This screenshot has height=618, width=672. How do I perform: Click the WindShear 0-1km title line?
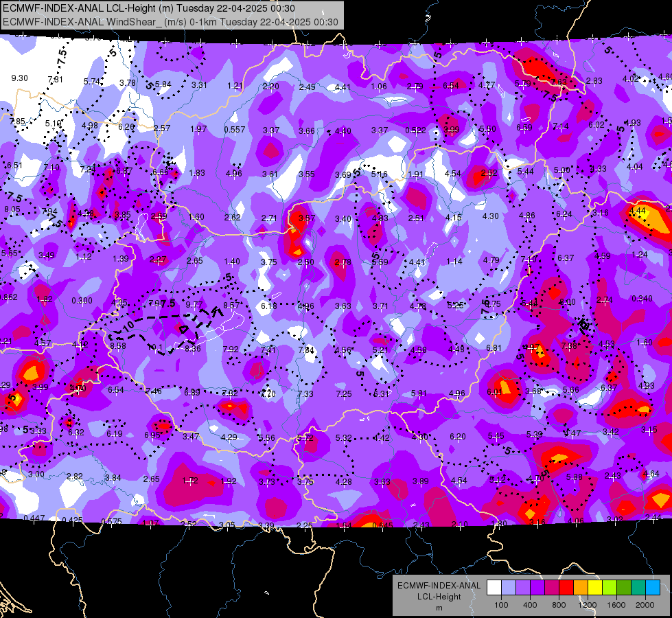[x=170, y=22]
